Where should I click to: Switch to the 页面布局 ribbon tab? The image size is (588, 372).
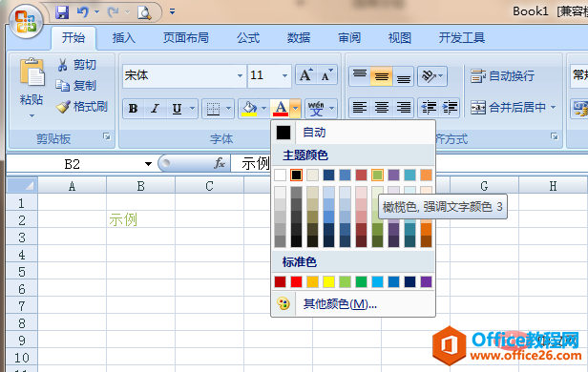(185, 38)
